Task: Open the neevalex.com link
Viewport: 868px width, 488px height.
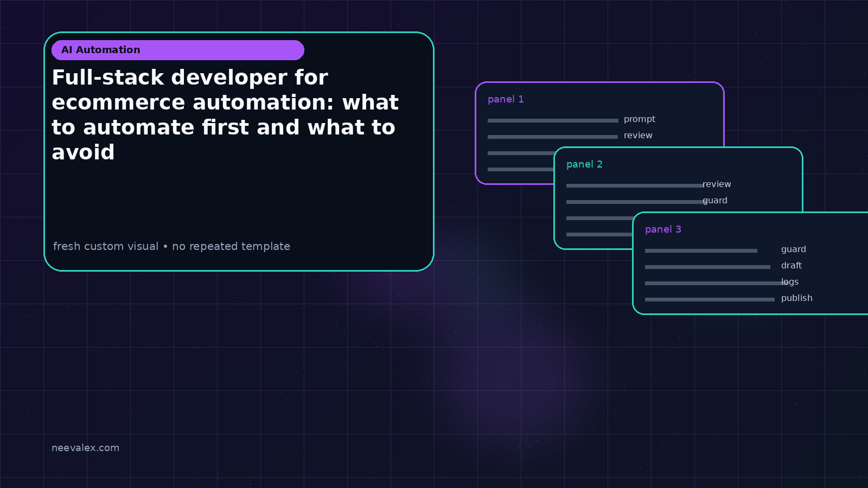Action: [x=85, y=448]
